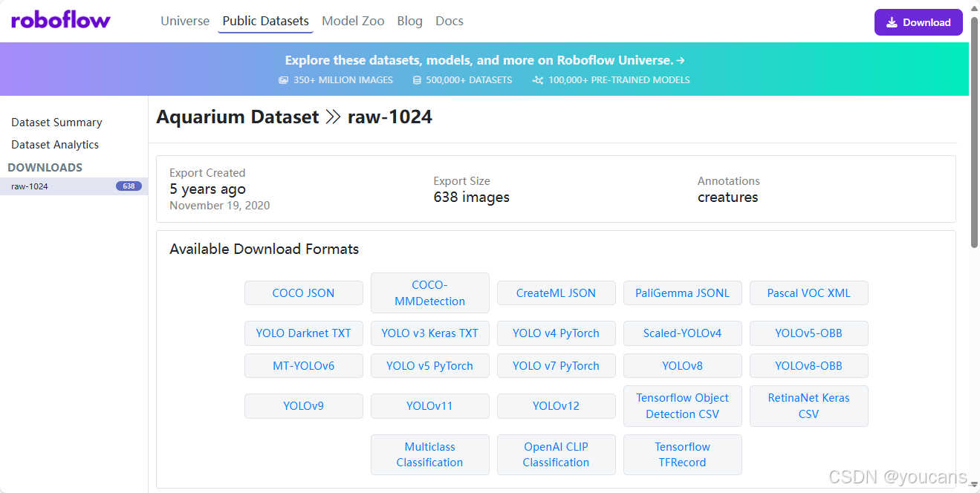Select YOLO v5 PyTorch format
980x493 pixels.
pos(430,365)
